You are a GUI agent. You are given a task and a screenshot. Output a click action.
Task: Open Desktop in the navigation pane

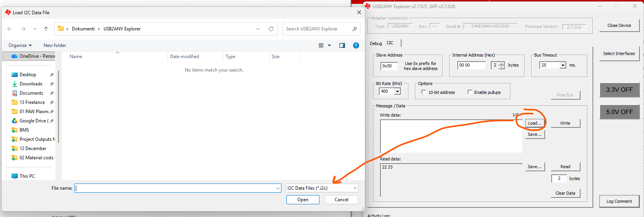pyautogui.click(x=28, y=75)
